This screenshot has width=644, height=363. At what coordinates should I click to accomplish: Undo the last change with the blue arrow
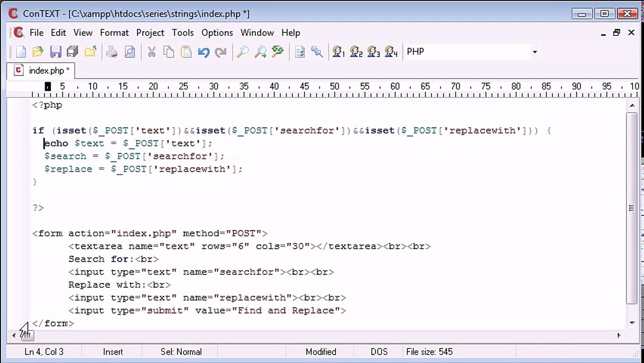pos(204,51)
